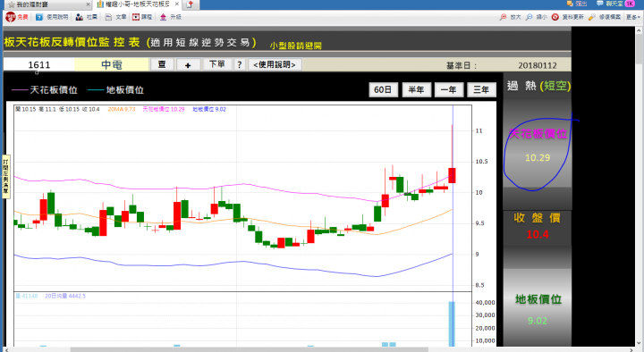Click the vertical scrollbar down arrow
This screenshot has width=644, height=352.
tap(639, 343)
